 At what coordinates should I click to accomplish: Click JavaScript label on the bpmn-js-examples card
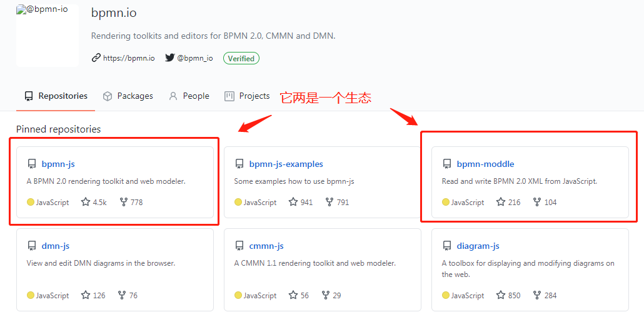(260, 202)
